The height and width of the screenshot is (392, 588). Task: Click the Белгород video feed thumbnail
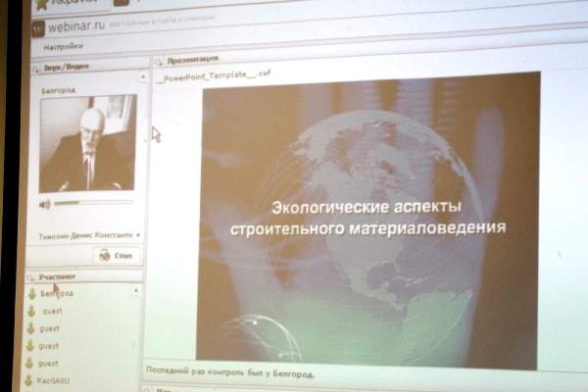88,143
